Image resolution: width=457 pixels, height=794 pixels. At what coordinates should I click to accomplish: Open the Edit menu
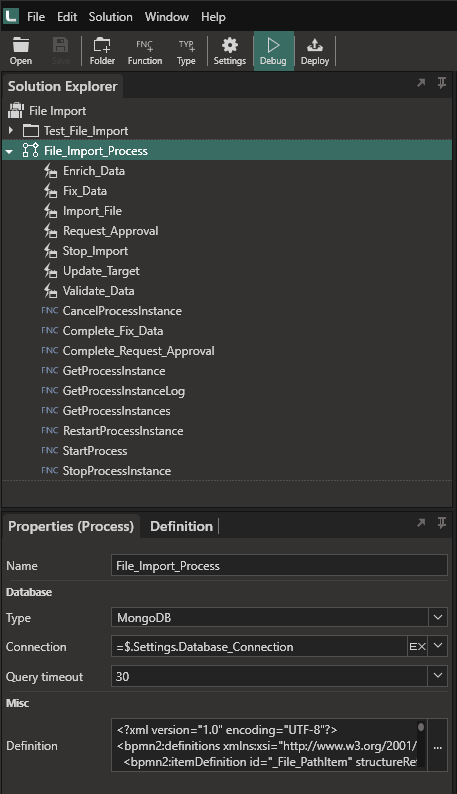point(67,17)
